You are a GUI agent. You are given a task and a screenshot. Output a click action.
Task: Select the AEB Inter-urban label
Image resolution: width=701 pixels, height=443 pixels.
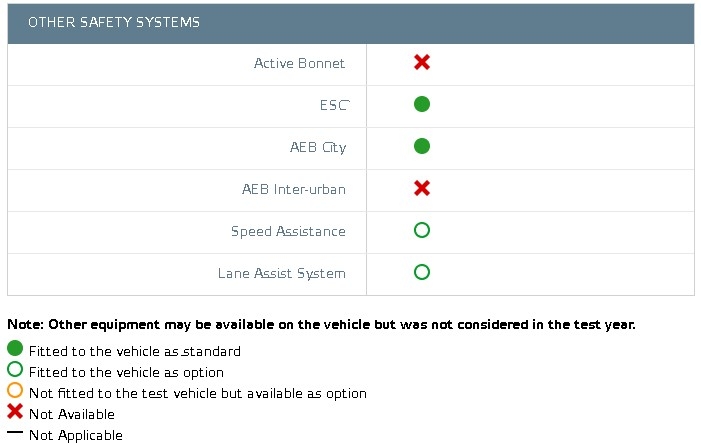pos(294,189)
